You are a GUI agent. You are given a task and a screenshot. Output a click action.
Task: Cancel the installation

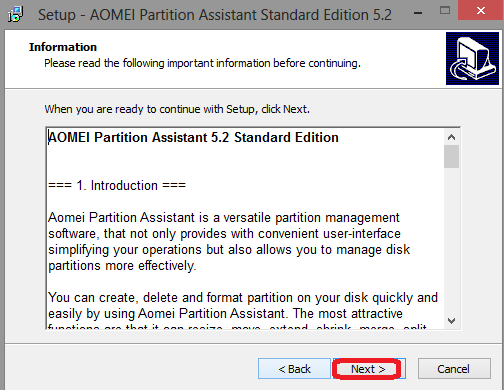click(x=454, y=369)
